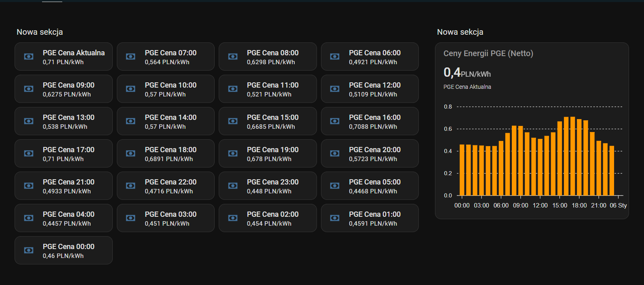Click the 0,6891 PLN/kWh value
Screen dimensions: 644x285
tap(169, 159)
